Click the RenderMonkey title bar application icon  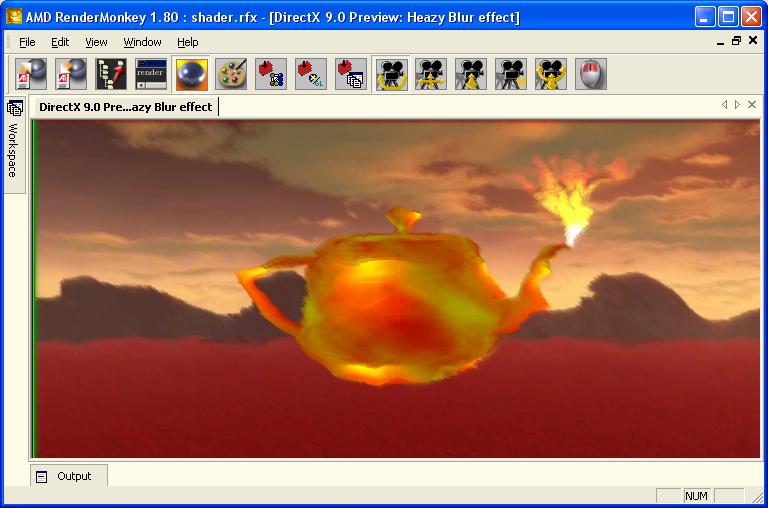(x=14, y=17)
